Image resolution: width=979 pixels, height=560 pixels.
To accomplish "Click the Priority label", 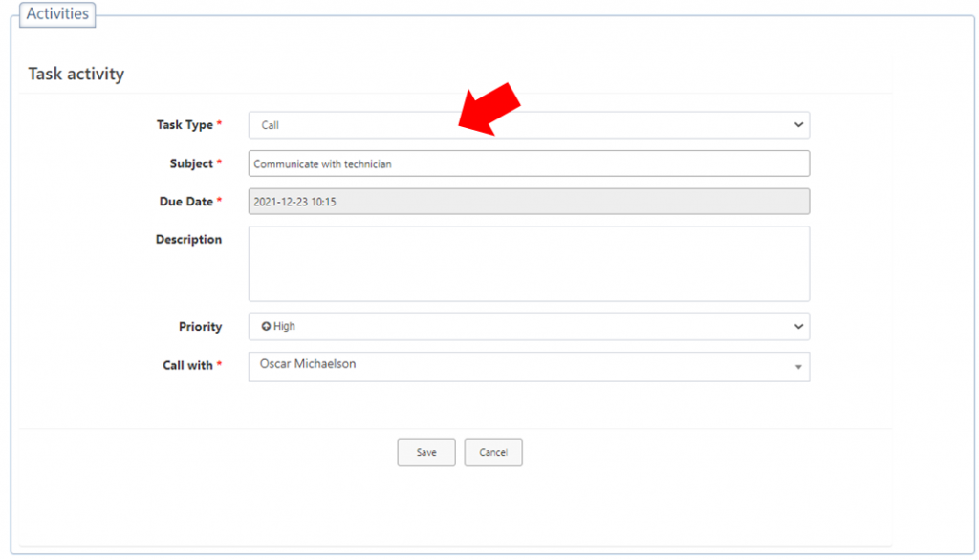I will pyautogui.click(x=201, y=327).
